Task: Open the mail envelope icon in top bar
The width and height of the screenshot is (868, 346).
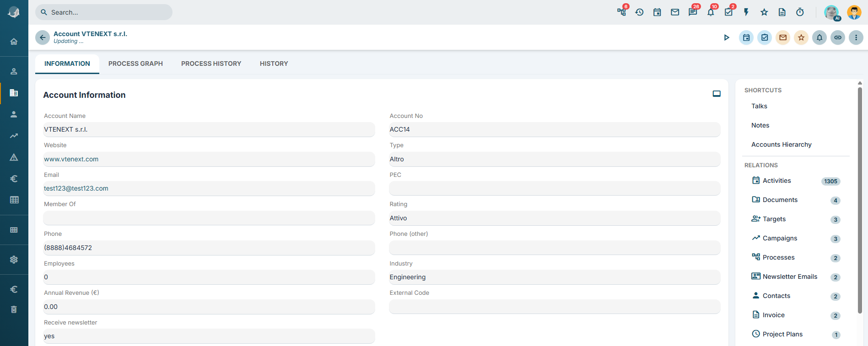Action: (x=675, y=12)
